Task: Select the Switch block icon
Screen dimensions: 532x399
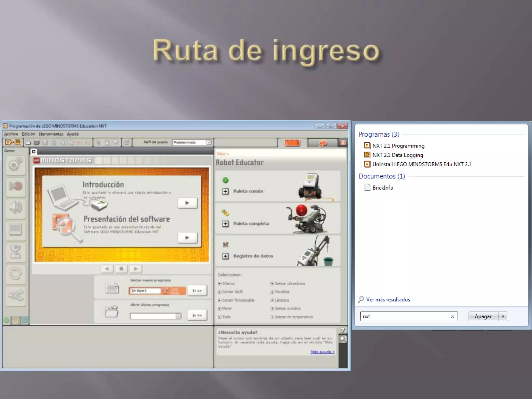Action: click(15, 296)
